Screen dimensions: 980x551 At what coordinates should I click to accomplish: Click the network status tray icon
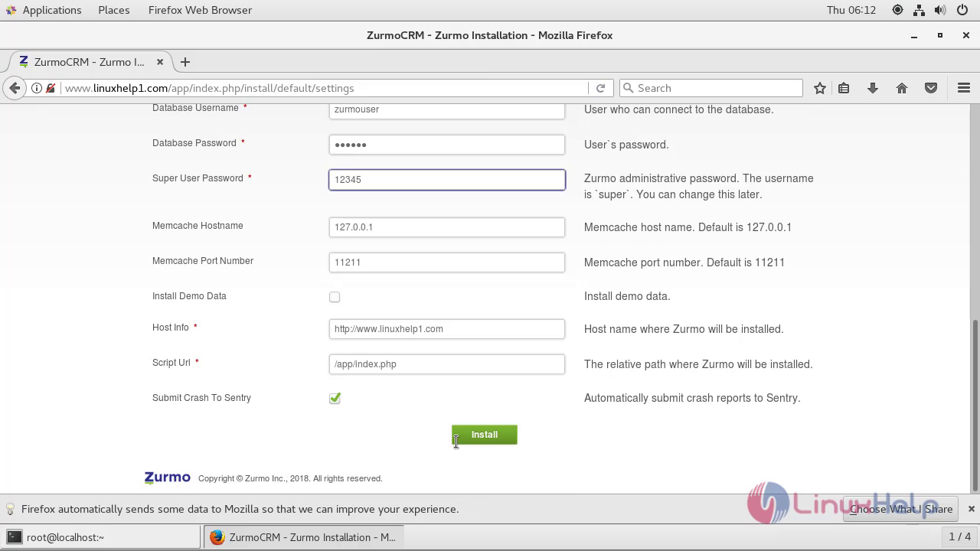(x=919, y=10)
